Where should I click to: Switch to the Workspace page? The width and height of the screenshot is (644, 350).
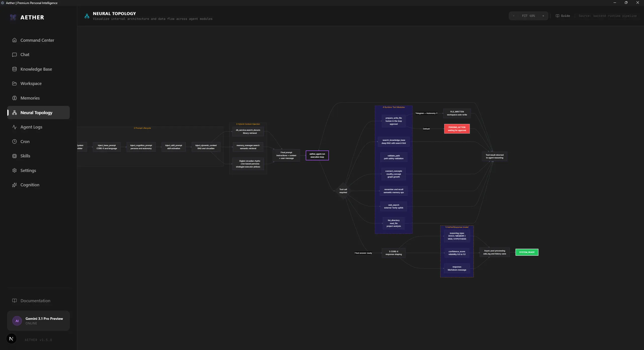point(38,83)
